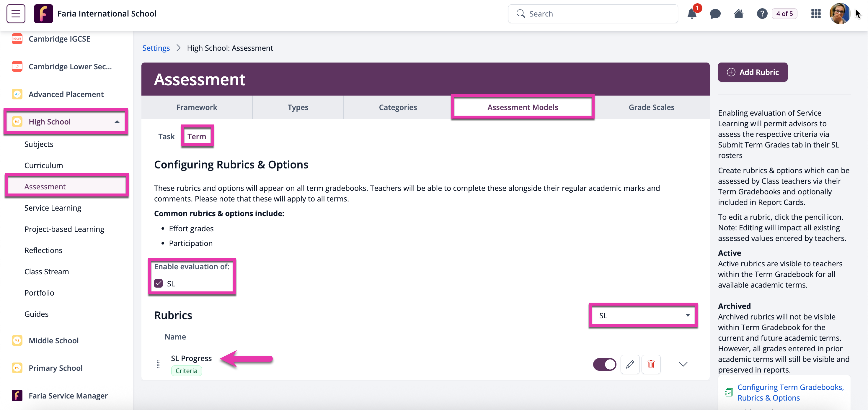Click the help article document icon

(x=729, y=393)
